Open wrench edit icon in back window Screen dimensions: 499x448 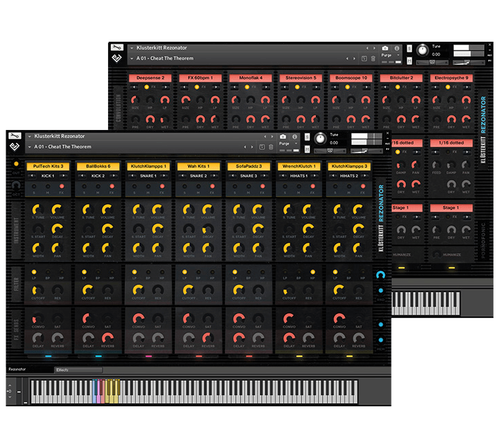coord(117,47)
